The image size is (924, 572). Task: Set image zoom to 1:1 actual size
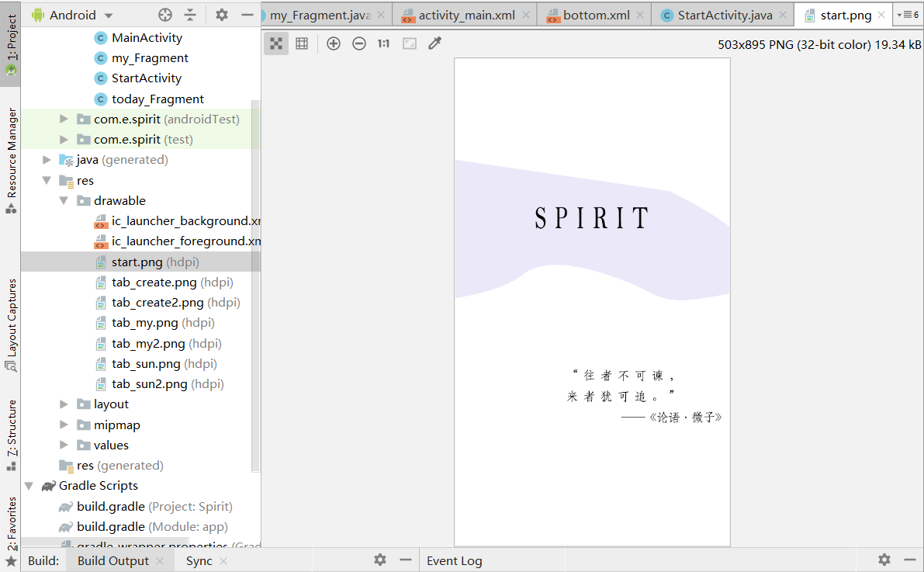point(382,43)
